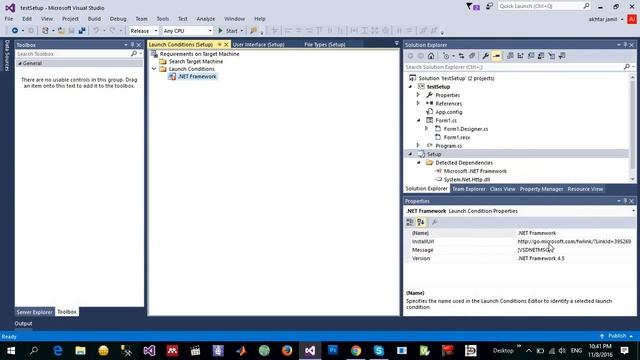Click the Sync with Active Document icon
This screenshot has width=640, height=360.
pos(461,56)
